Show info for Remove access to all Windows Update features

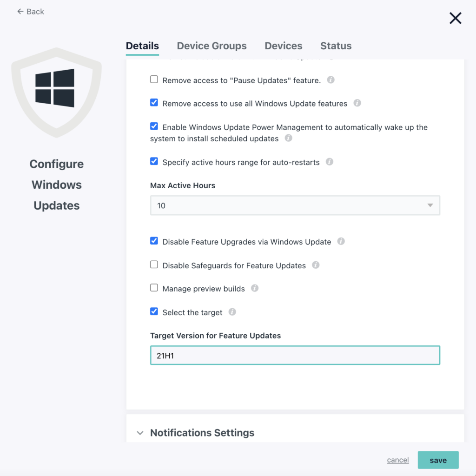(357, 103)
